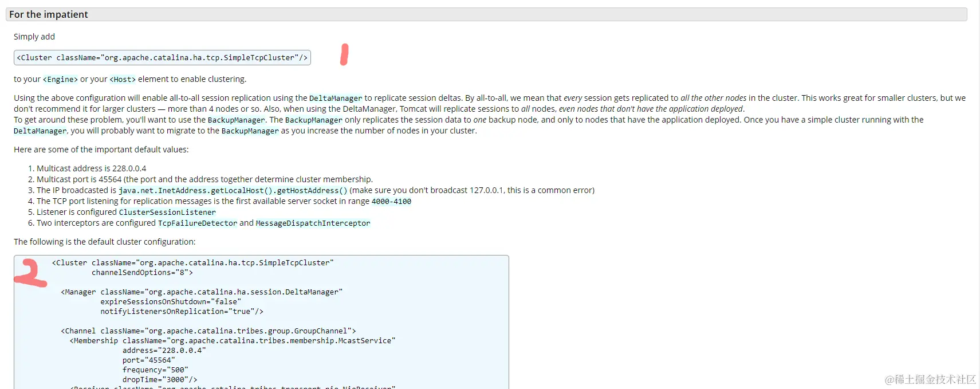Click the <Host> code word

coord(123,80)
